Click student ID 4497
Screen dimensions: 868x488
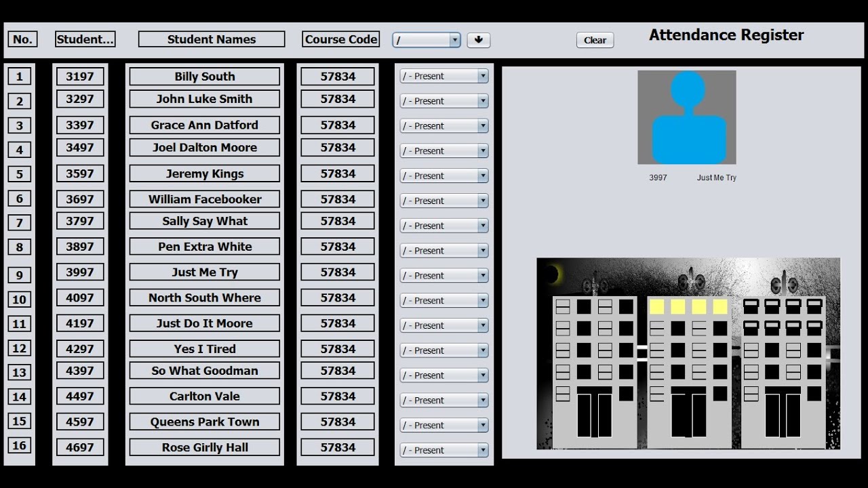click(79, 396)
